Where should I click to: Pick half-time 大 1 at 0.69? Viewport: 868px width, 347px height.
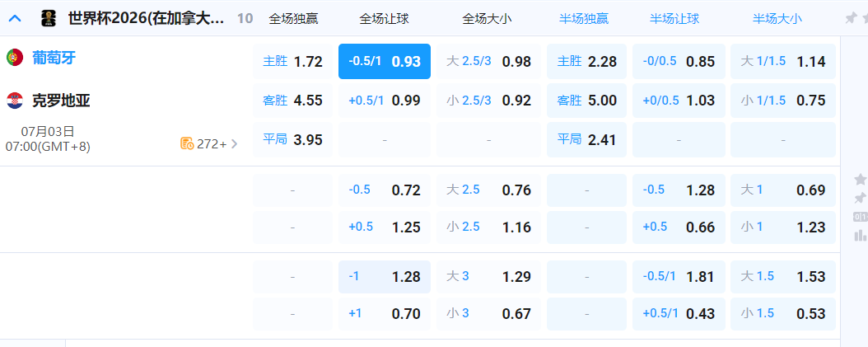click(x=783, y=190)
